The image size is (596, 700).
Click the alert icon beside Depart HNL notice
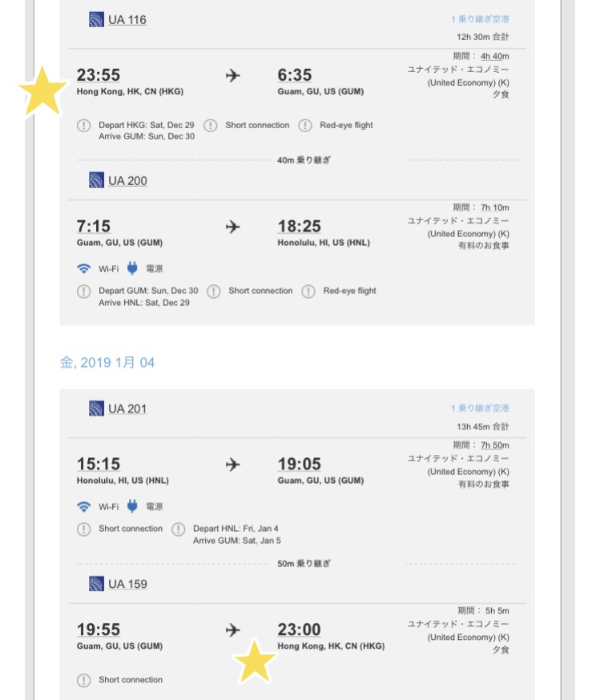tap(178, 529)
